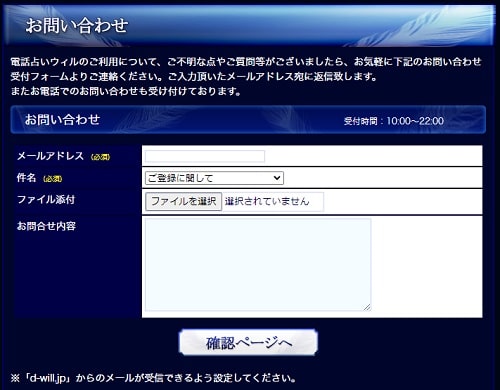Image resolution: width=500 pixels, height=390 pixels.
Task: Click the メールアドレス field label
Action: pyautogui.click(x=50, y=156)
